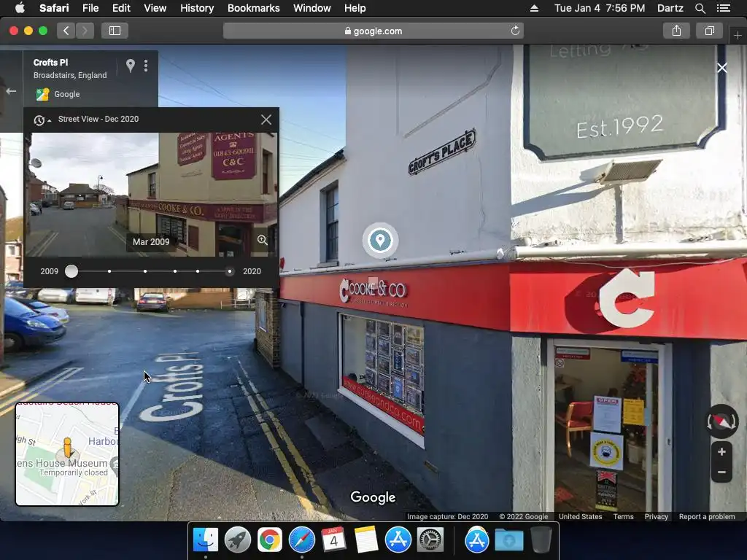Open Calendar from the Dock

(333, 540)
